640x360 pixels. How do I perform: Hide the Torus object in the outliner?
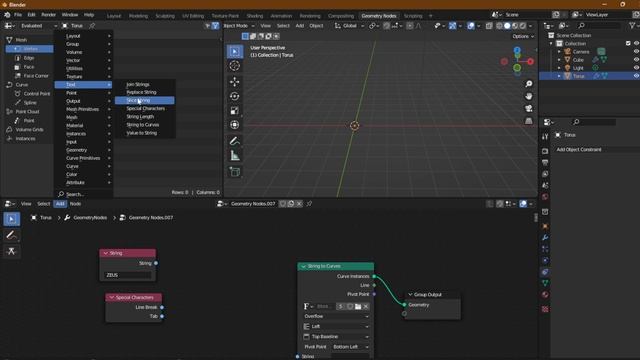(x=636, y=76)
